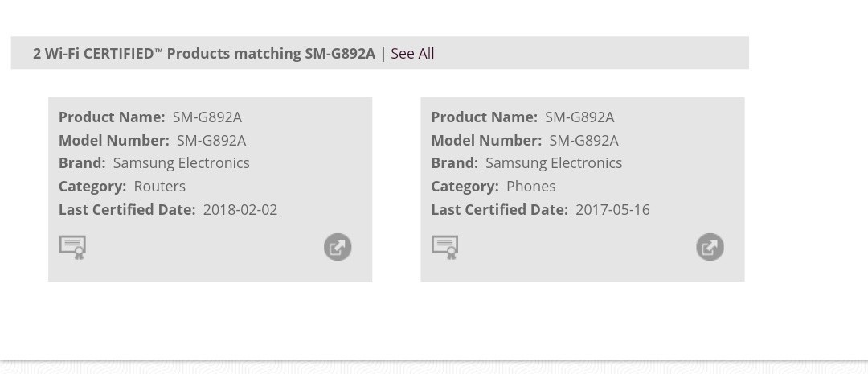Select the Routers category value
This screenshot has width=868, height=374.
click(x=159, y=187)
